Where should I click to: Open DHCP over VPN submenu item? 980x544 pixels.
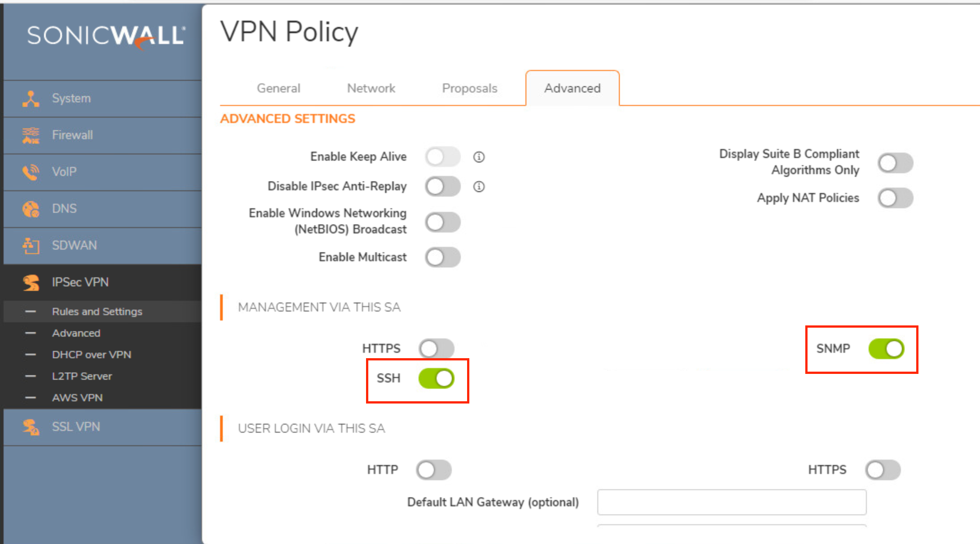(92, 355)
